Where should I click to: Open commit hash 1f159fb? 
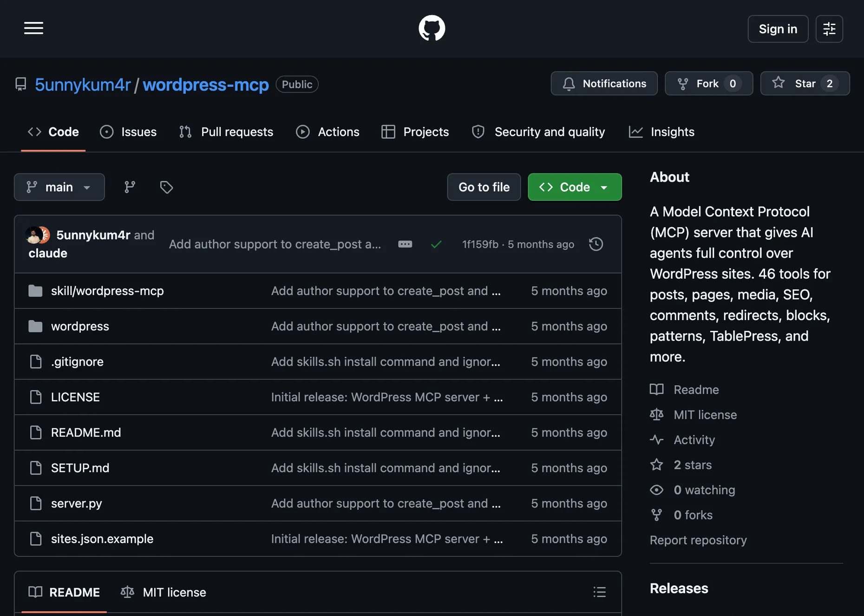480,244
